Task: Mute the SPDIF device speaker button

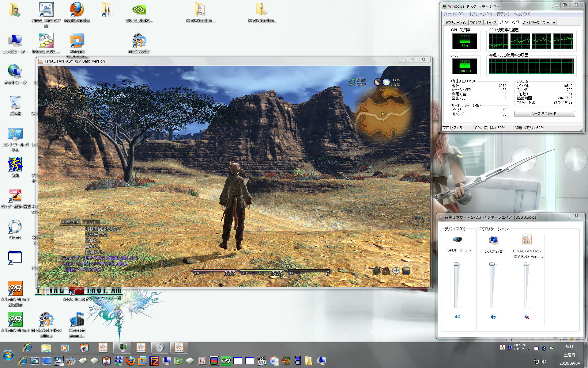Action: 458,317
